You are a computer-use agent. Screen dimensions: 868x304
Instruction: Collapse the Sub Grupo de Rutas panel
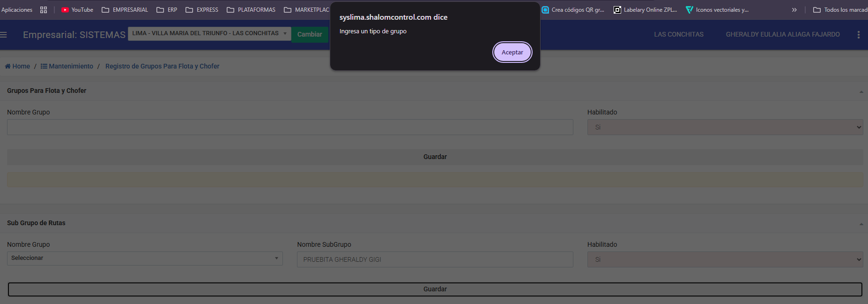(861, 224)
